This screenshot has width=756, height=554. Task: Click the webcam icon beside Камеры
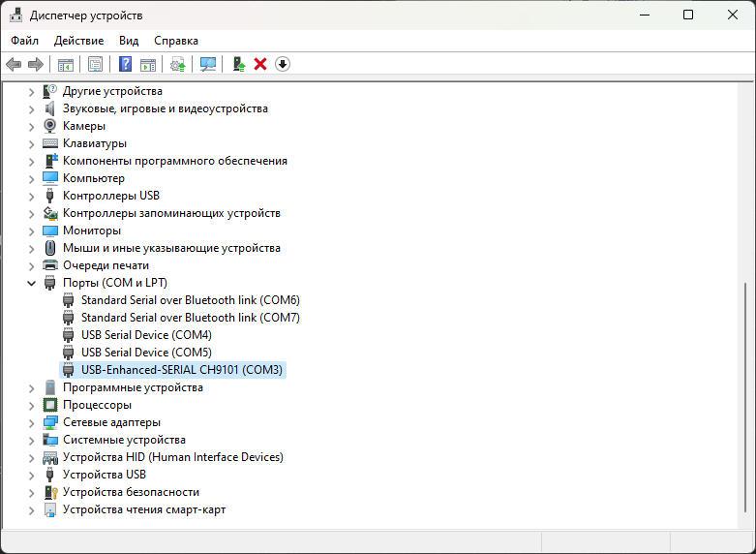49,126
